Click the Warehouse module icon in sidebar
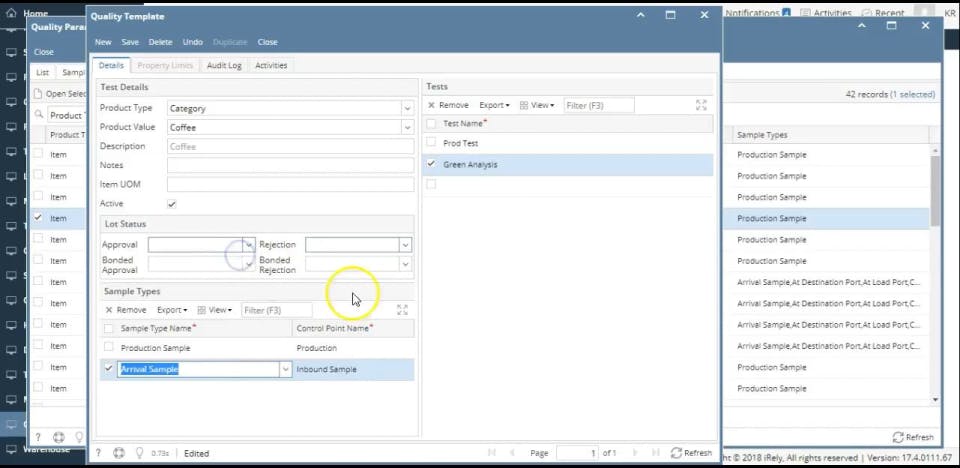Screen dimensions: 960x468 click(11, 449)
